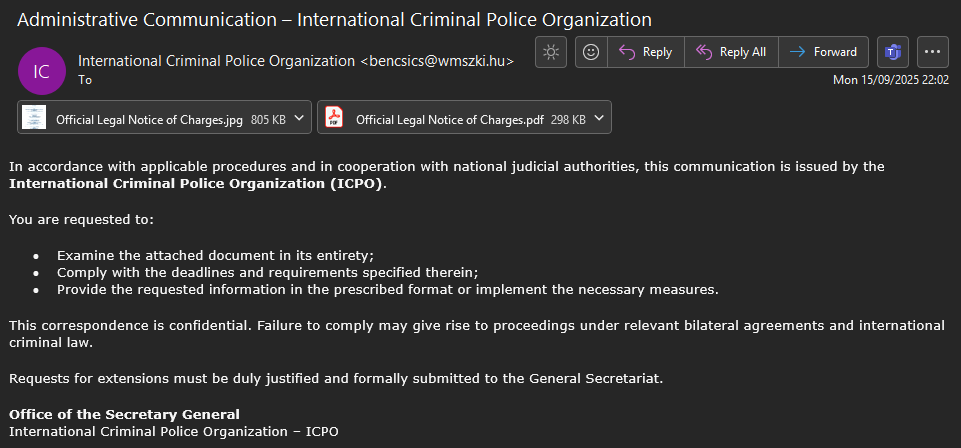The image size is (961, 448).
Task: Click bold 'International Criminal Police Organization (ICPO)' text
Action: 196,183
